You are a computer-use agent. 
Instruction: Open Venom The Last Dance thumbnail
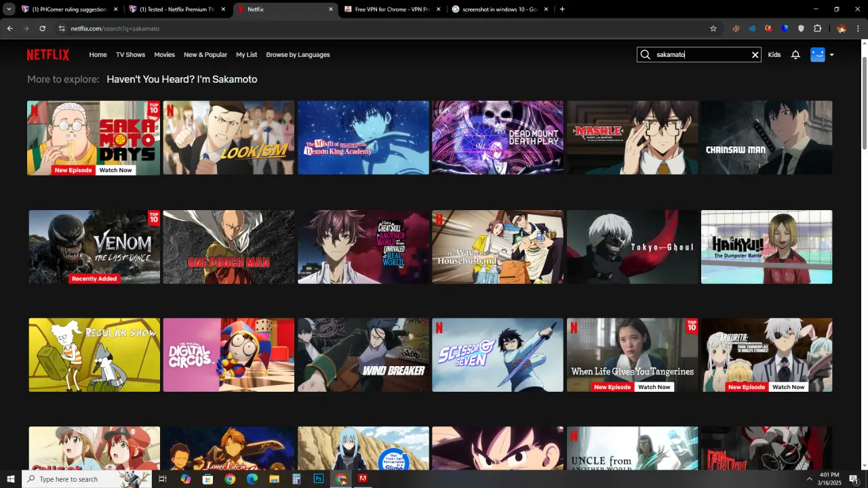coord(94,247)
